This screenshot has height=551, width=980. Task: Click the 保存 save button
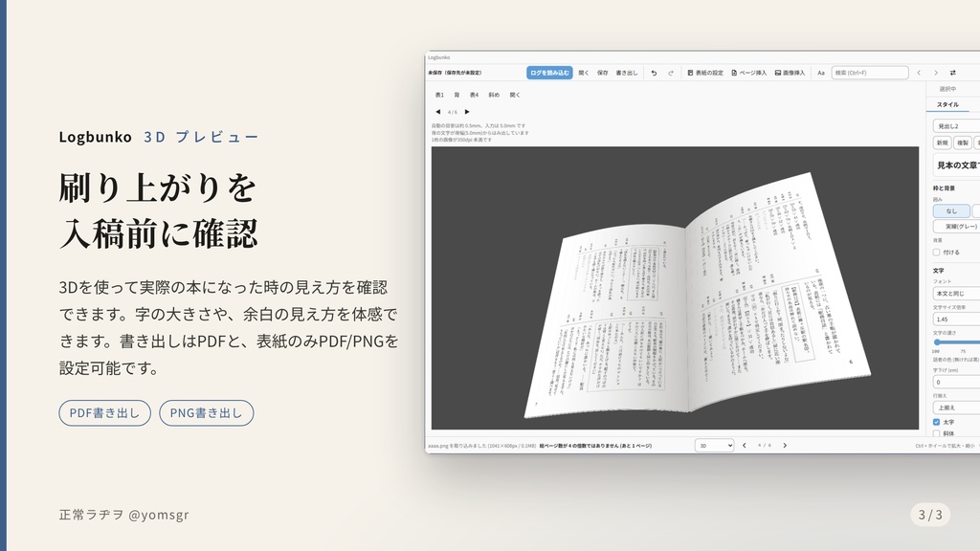pos(602,73)
